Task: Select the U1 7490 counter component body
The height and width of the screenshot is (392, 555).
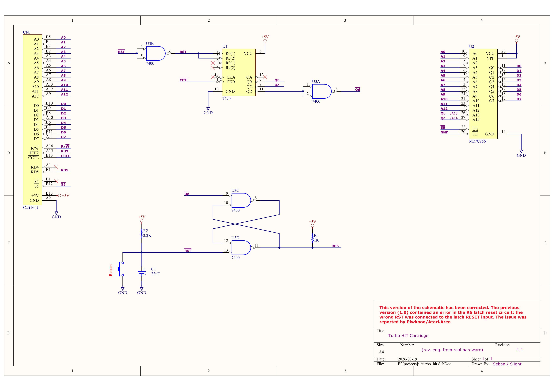Action: tap(239, 72)
